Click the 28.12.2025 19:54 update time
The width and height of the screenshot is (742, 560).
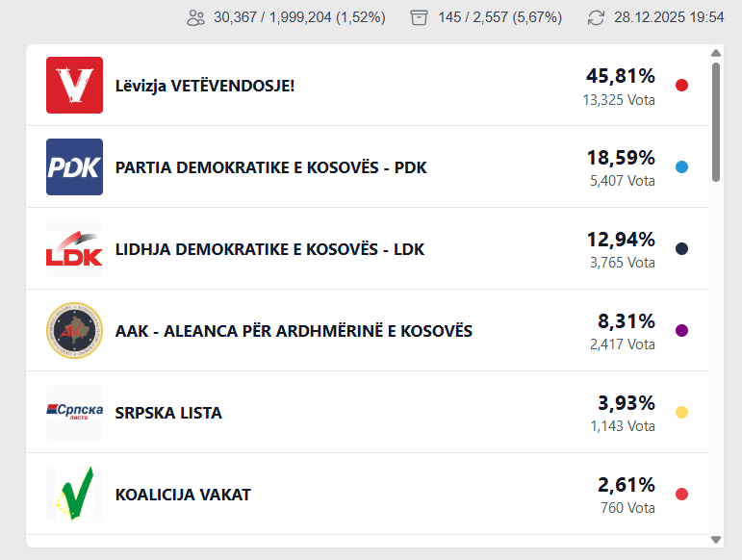pos(669,17)
